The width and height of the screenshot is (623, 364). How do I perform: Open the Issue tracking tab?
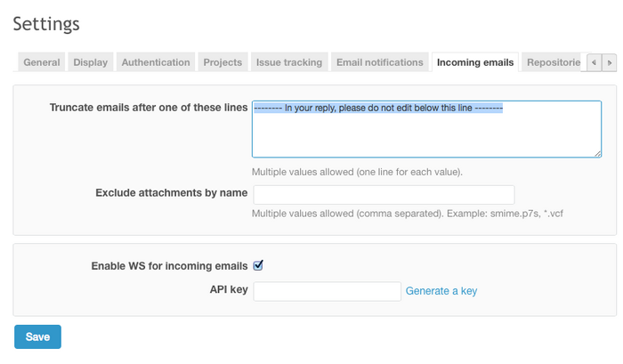point(287,62)
